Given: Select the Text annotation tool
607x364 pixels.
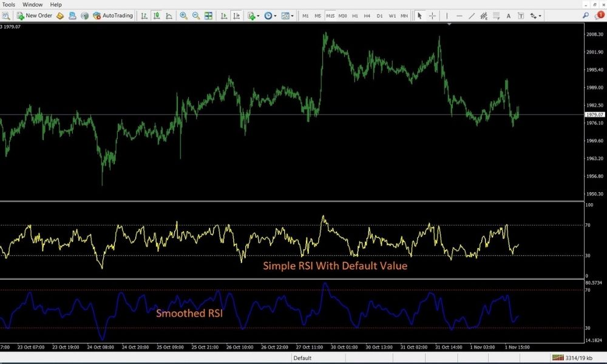Looking at the screenshot, I should coord(509,15).
